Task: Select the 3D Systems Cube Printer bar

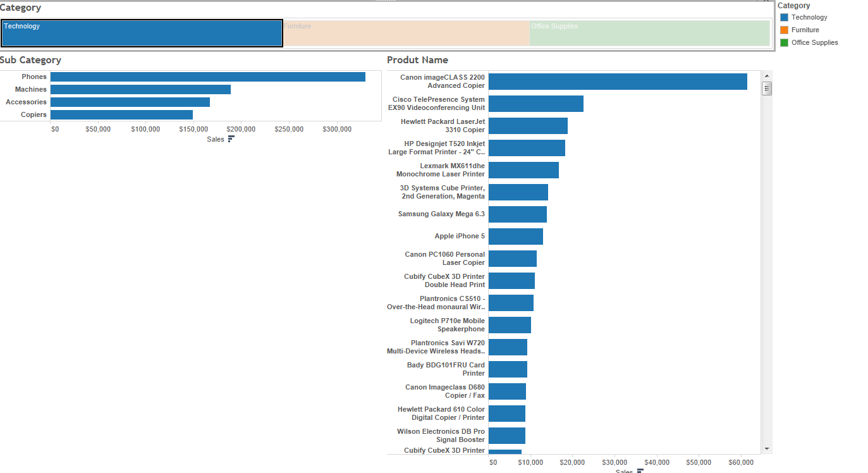Action: [x=518, y=192]
